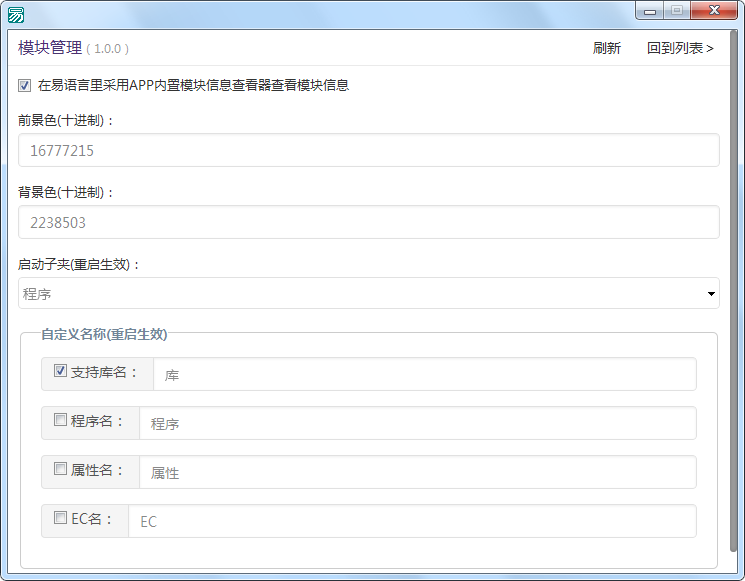Enable the 程序名 checkbox
745x581 pixels.
pos(60,419)
